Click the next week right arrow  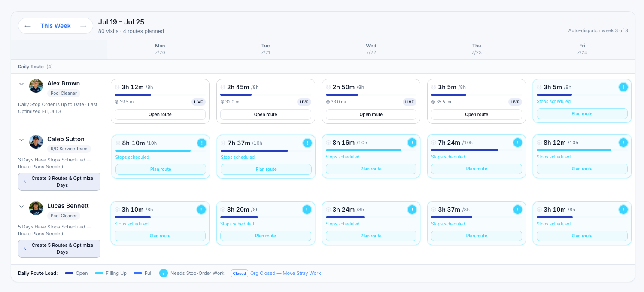pos(83,26)
